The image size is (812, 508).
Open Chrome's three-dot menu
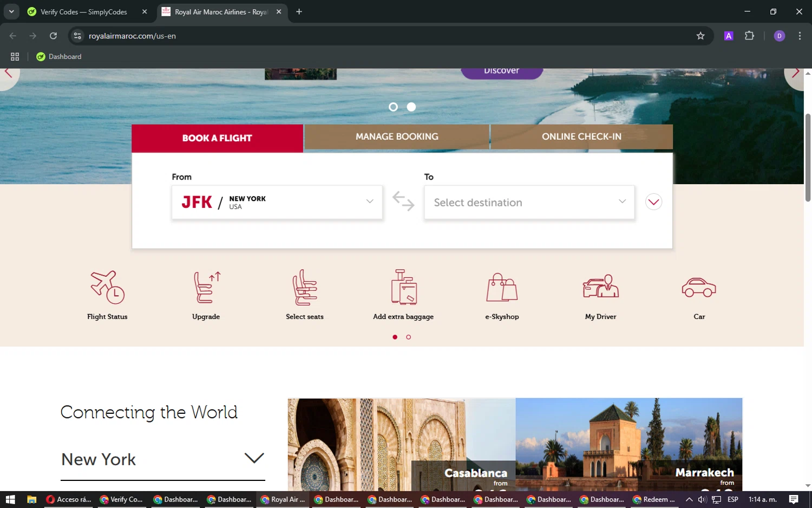click(800, 36)
